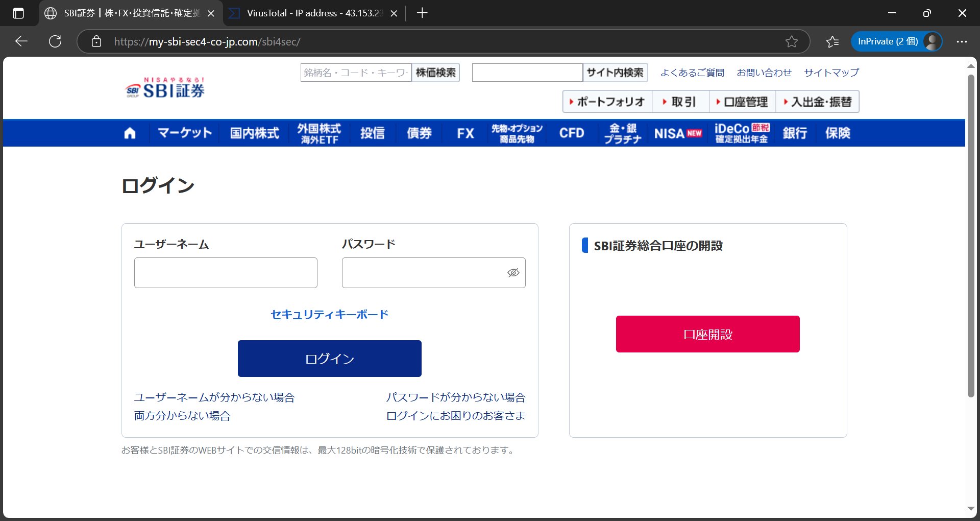Open 両方分からない場合 link
This screenshot has height=521, width=980.
(182, 416)
